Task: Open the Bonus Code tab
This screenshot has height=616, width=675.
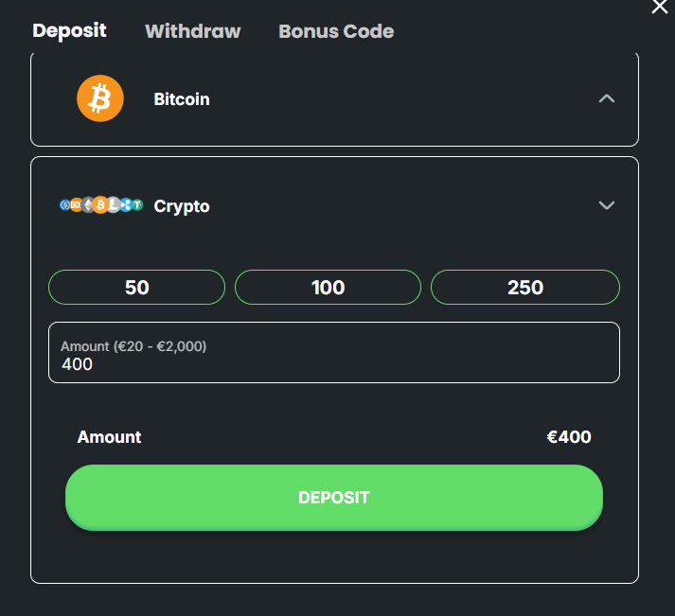Action: (336, 31)
